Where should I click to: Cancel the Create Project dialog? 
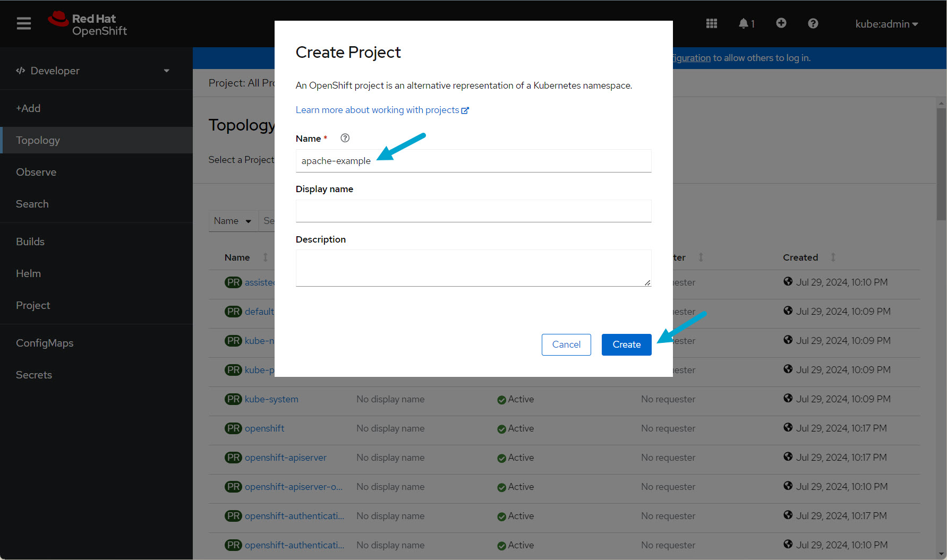tap(566, 344)
